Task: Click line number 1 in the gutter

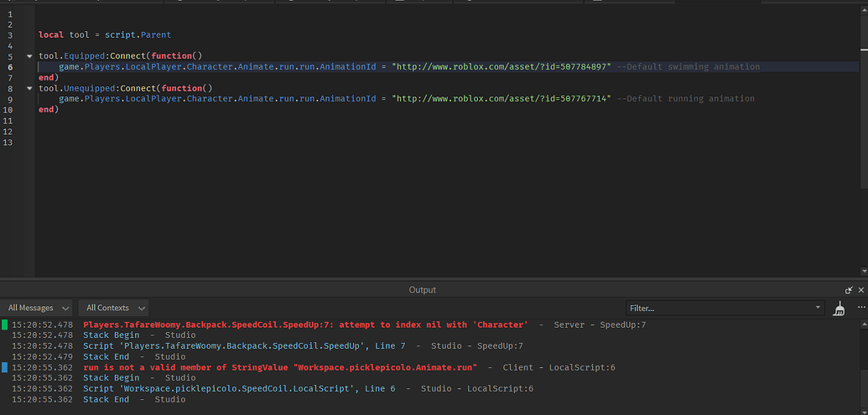Action: [10, 13]
